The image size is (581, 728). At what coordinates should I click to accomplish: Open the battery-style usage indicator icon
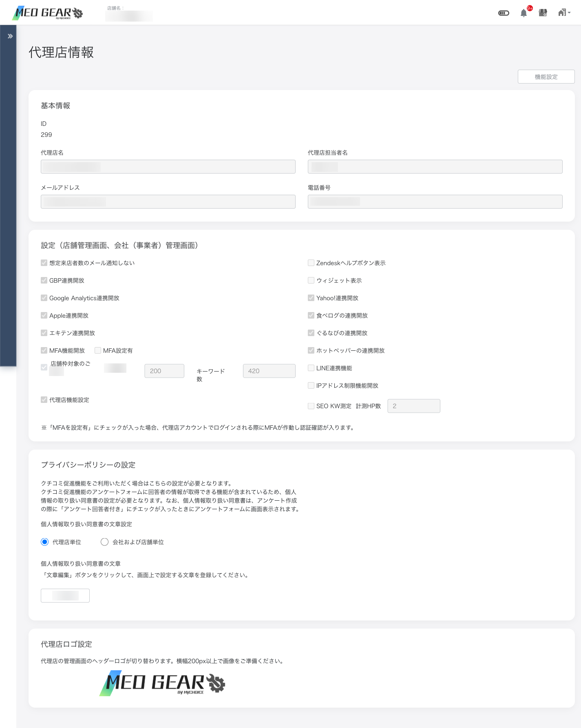pyautogui.click(x=504, y=13)
